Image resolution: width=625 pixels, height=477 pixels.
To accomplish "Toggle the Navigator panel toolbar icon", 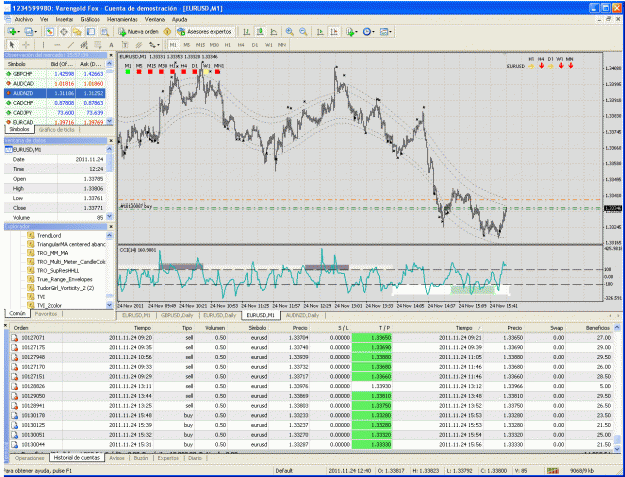I will pyautogui.click(x=77, y=32).
